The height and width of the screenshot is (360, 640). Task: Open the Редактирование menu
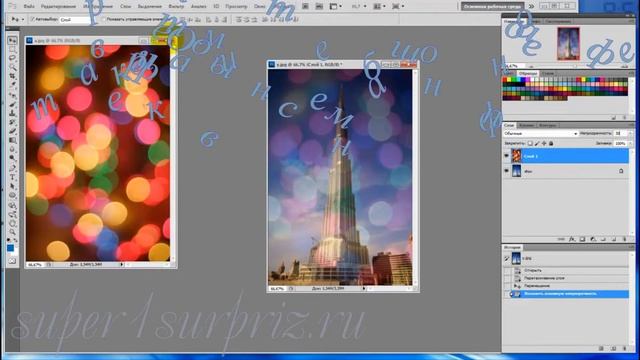coord(58,7)
